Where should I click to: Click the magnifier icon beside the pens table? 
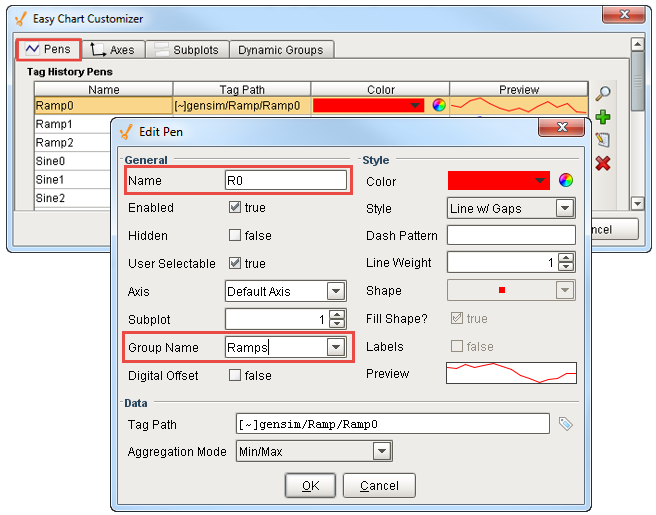603,94
